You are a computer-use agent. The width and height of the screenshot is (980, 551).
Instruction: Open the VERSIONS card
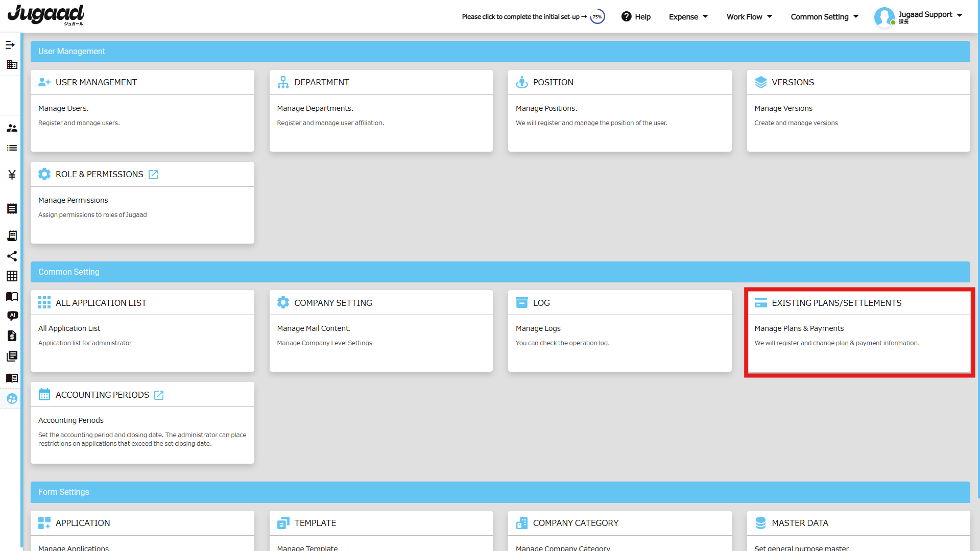(858, 111)
